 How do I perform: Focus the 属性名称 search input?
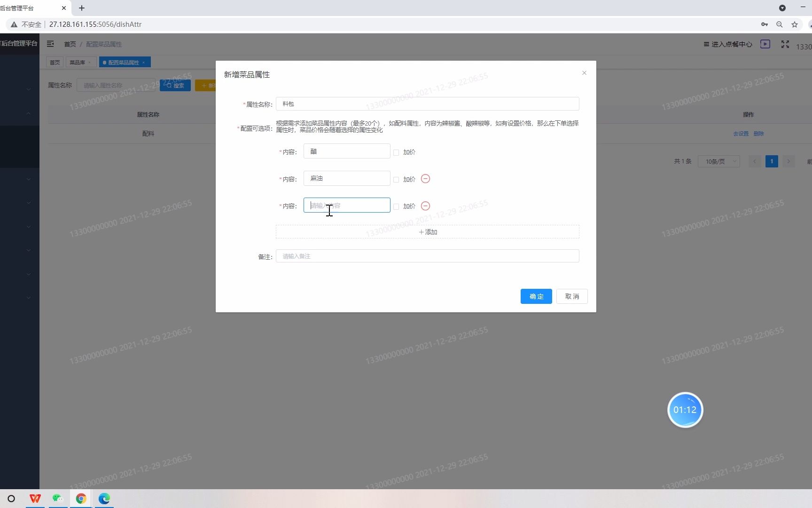click(116, 85)
